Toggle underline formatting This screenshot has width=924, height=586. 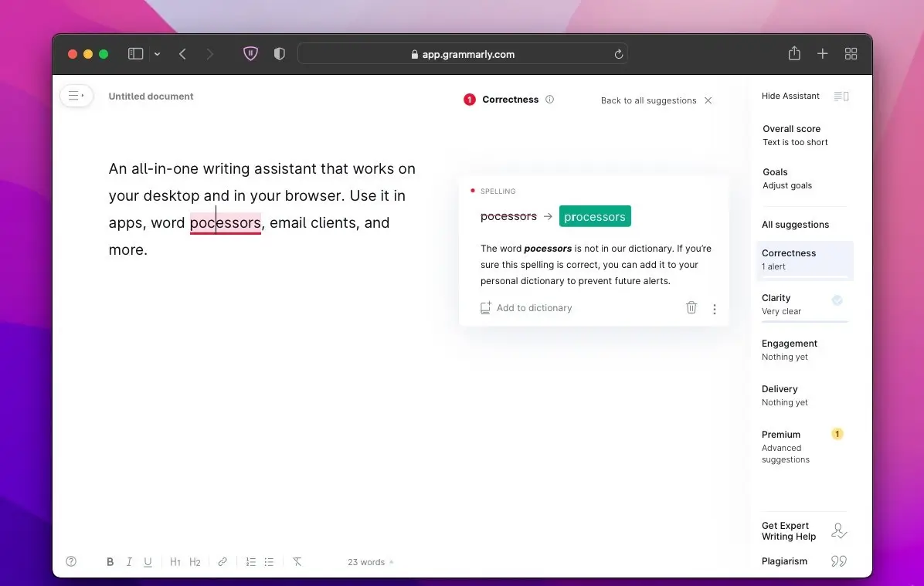pyautogui.click(x=148, y=562)
